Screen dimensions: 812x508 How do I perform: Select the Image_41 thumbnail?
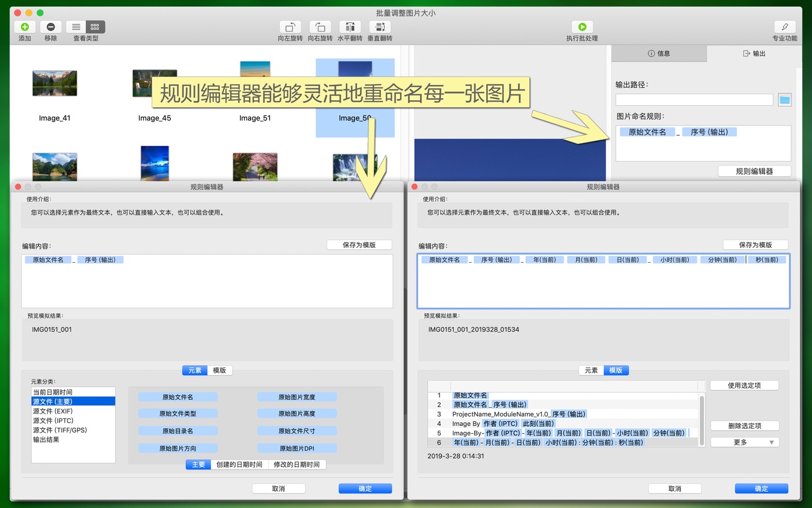pos(55,84)
